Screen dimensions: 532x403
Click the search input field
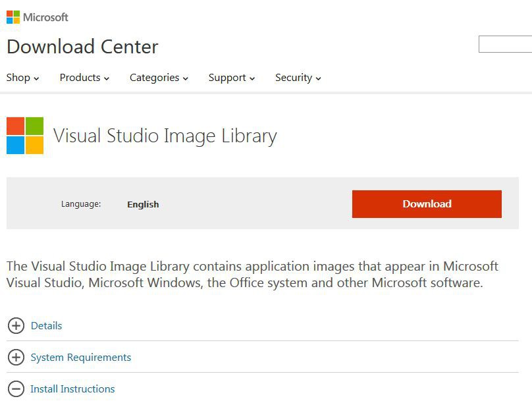pyautogui.click(x=505, y=45)
